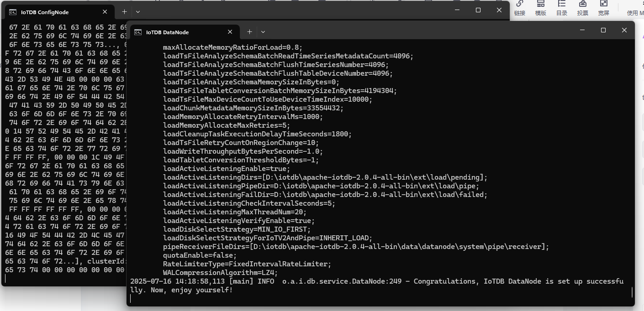Expand the profile dropdown in the ConfigNode window
Image resolution: width=644 pixels, height=311 pixels.
coord(138,12)
